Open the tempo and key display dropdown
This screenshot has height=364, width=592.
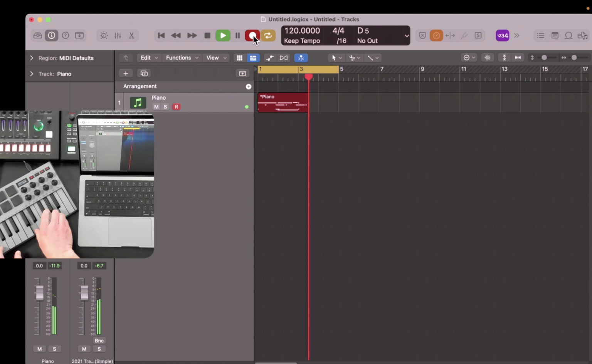pyautogui.click(x=407, y=35)
